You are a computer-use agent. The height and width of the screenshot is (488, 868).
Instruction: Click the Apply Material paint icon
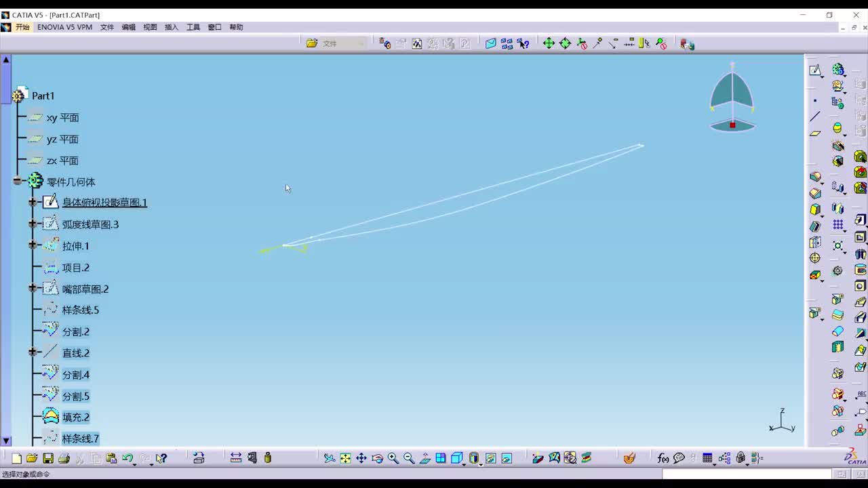629,458
